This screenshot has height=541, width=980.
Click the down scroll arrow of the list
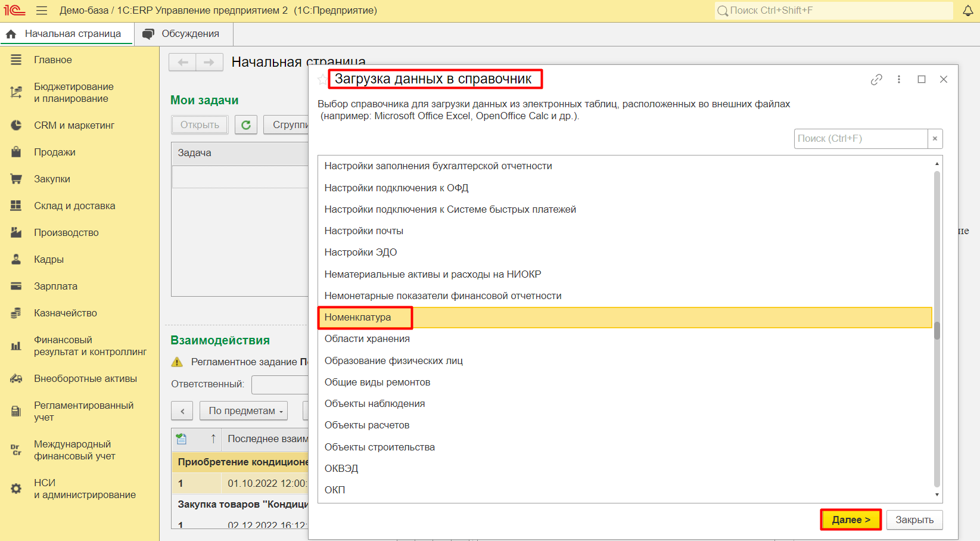(x=936, y=494)
